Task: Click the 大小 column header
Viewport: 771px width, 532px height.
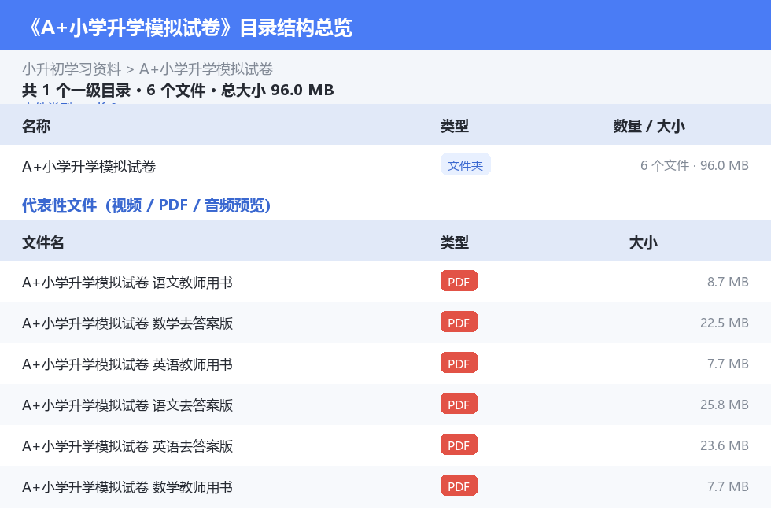Action: pos(644,243)
